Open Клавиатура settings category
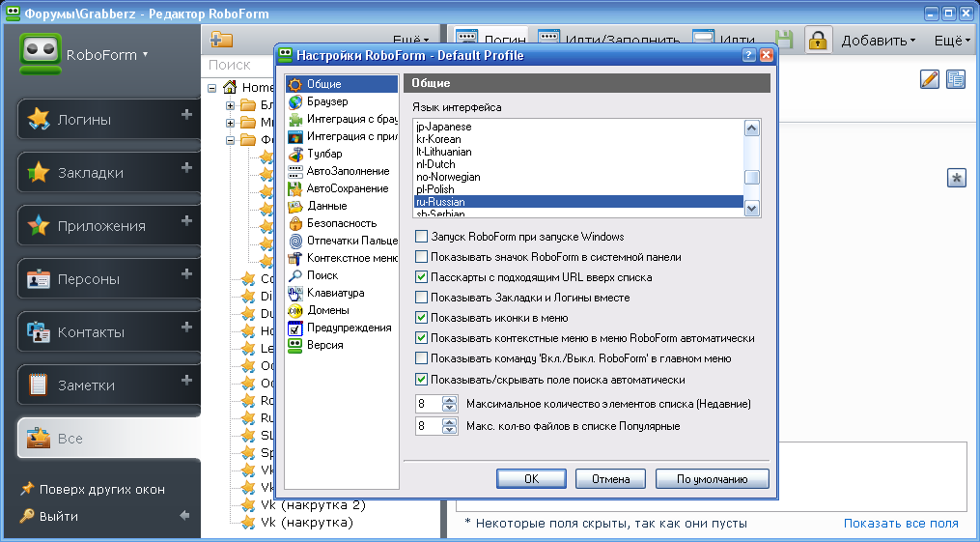Viewport: 980px width, 542px height. [x=341, y=293]
